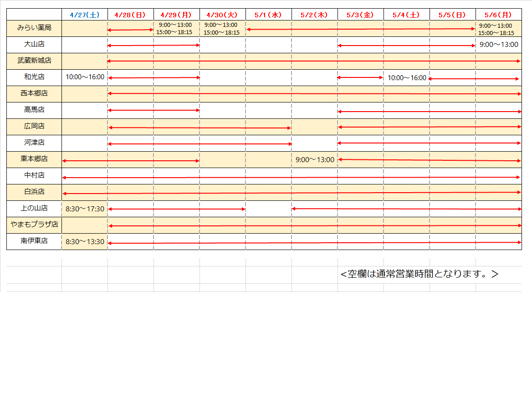Click the 和光店 row label
The image size is (532, 419).
click(x=34, y=77)
